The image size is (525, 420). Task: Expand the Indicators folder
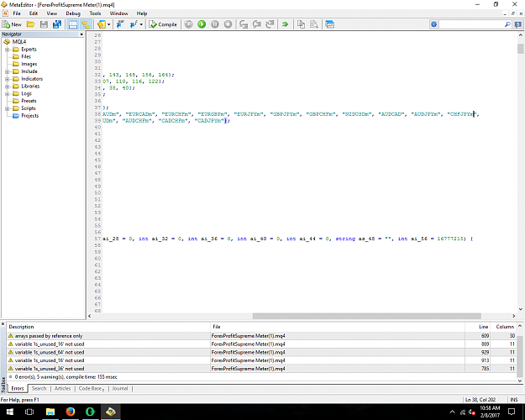point(7,79)
